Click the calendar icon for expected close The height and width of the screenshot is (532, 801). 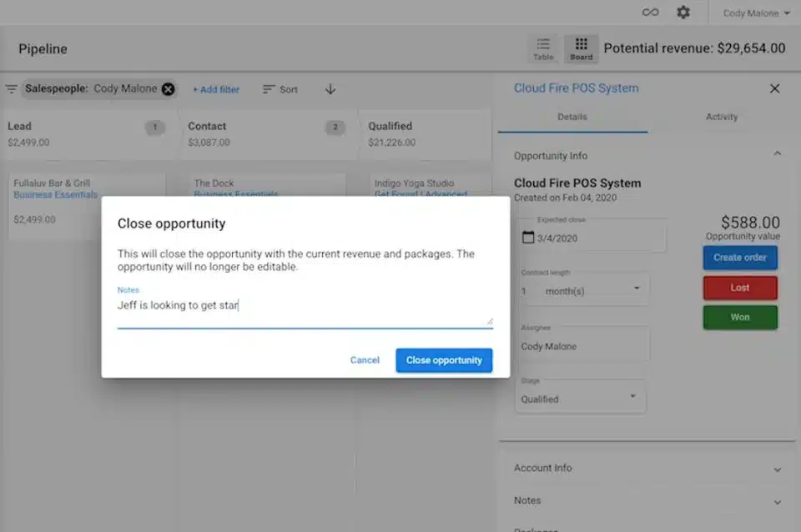coord(528,238)
